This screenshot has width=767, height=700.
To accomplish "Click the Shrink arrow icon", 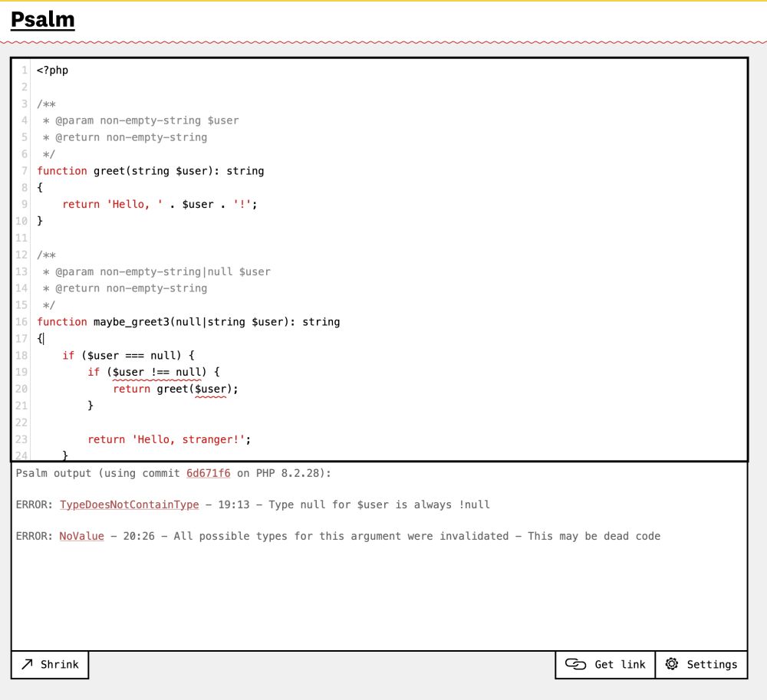I will [x=27, y=664].
